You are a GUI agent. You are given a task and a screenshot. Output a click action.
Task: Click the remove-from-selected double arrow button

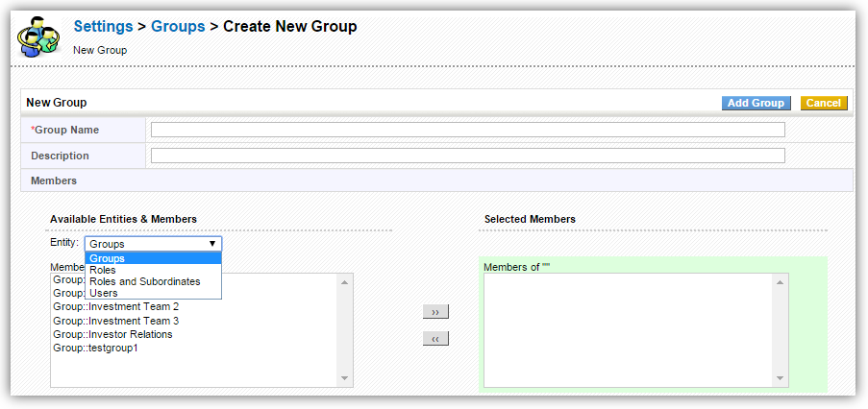435,339
